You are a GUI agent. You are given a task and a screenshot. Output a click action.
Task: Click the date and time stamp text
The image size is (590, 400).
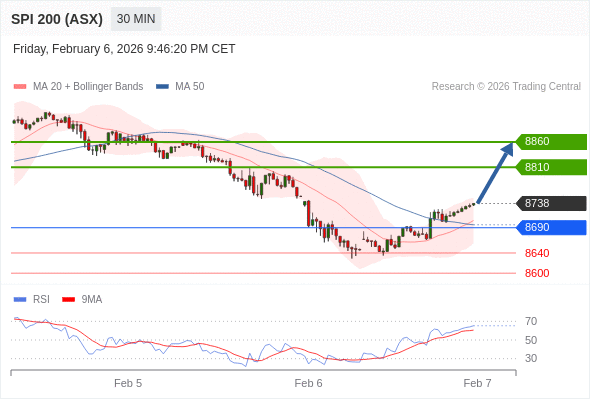124,49
